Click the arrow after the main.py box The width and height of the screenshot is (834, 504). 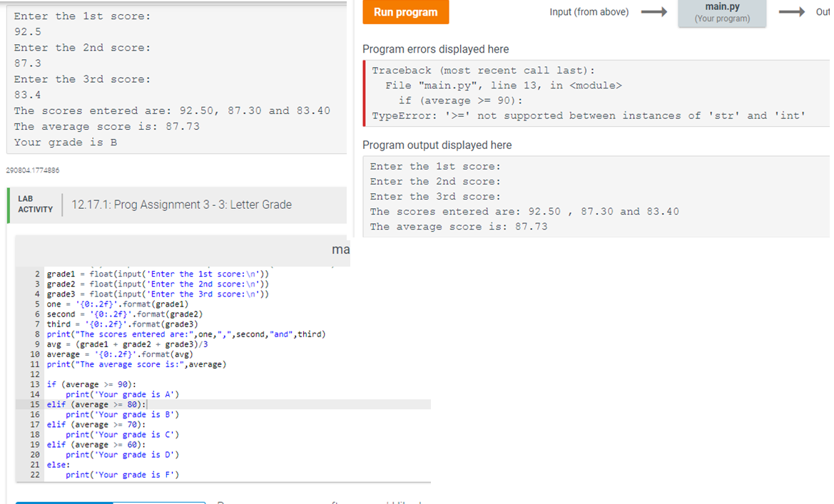click(792, 11)
